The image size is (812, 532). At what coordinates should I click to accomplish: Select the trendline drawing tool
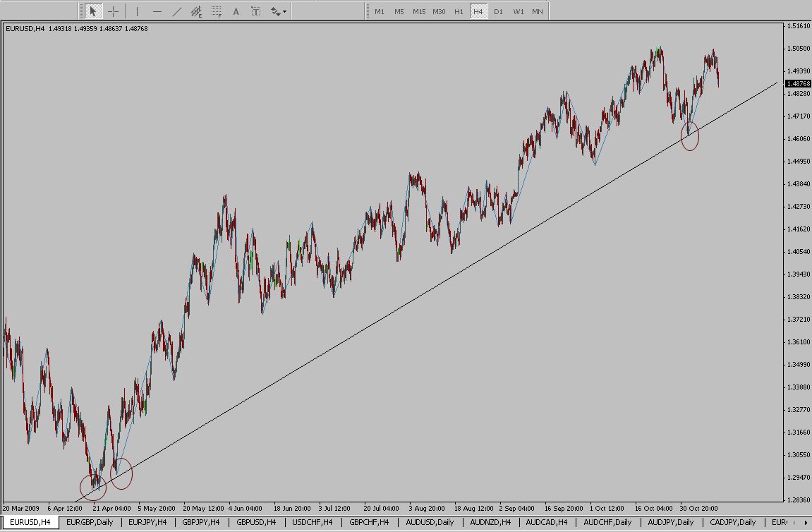pyautogui.click(x=176, y=11)
